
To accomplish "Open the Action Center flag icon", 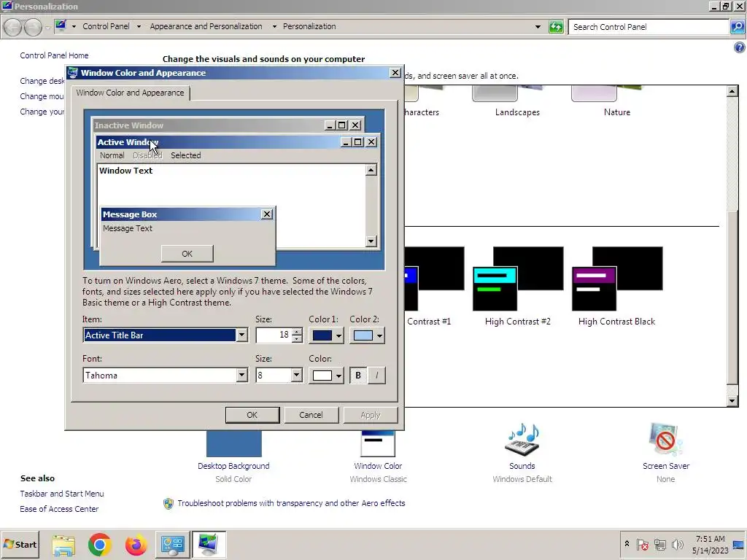I will [642, 544].
